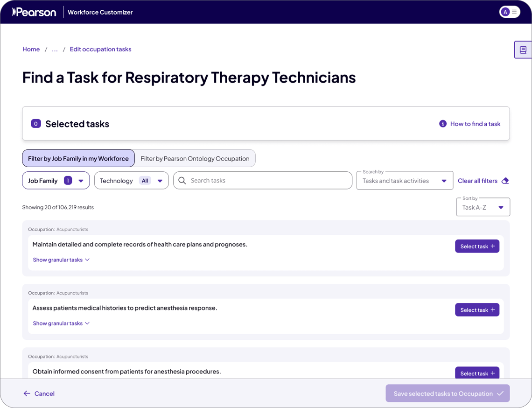
Task: Open the Sort by Task A-Z dropdown
Action: pyautogui.click(x=483, y=207)
